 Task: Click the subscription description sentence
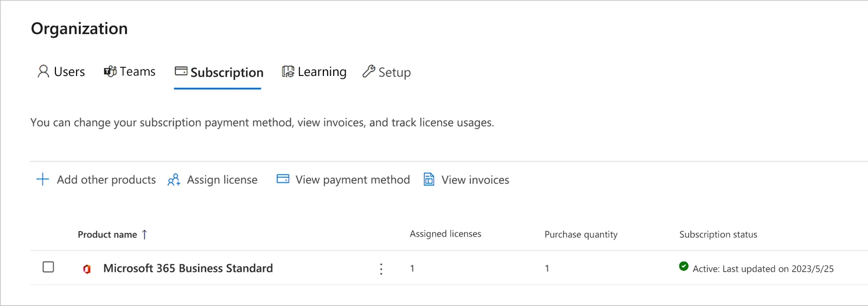[262, 123]
